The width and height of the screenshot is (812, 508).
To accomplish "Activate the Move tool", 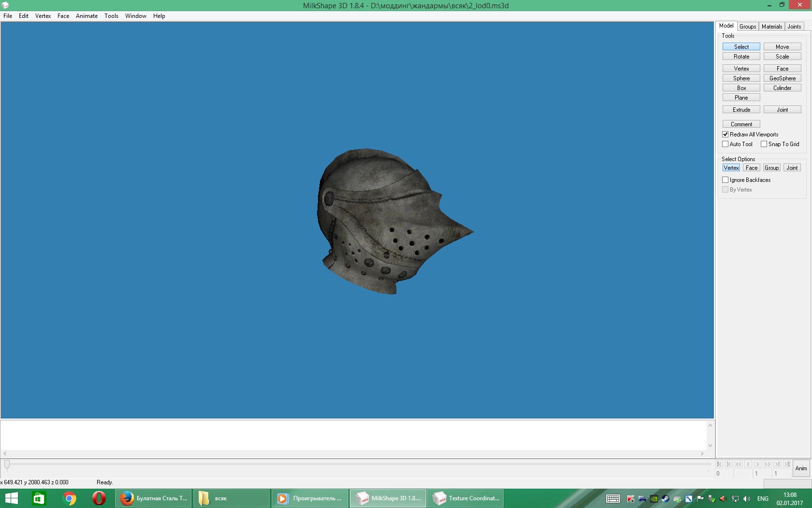I will 783,47.
